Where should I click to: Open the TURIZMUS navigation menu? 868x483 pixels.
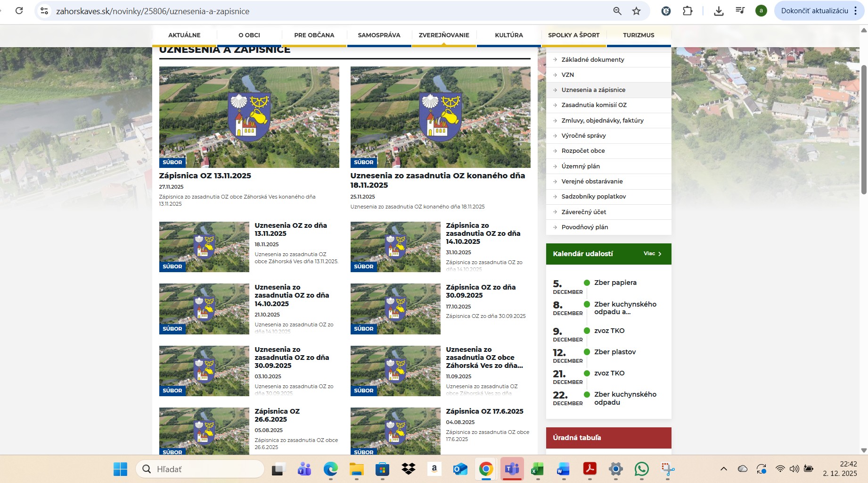coord(639,35)
